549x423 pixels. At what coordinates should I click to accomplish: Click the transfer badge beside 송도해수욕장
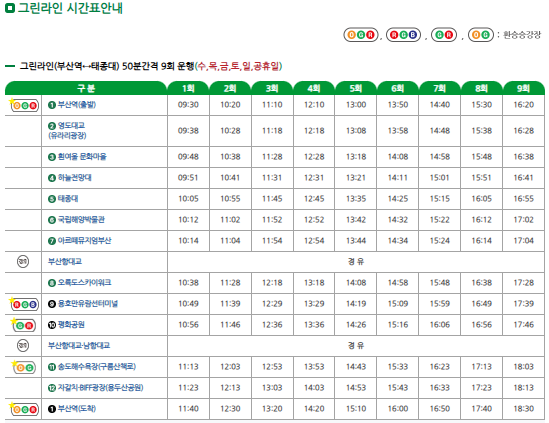coord(24,367)
